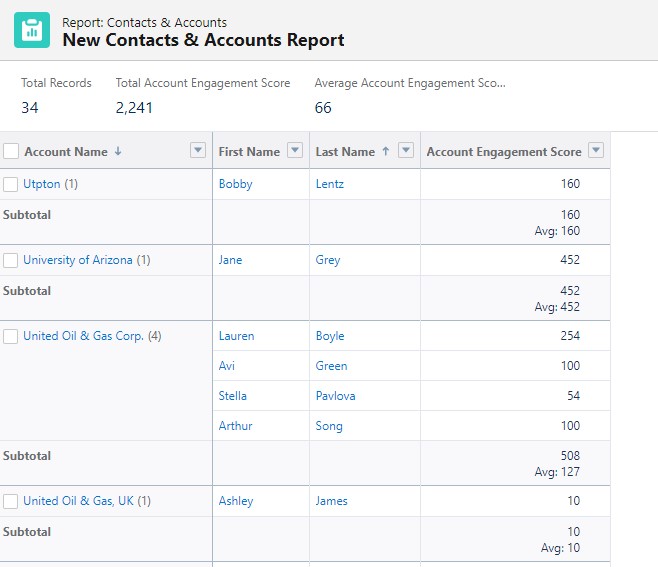Open contact first name Avi
Viewport: 658px width, 567px height.
pyautogui.click(x=227, y=366)
